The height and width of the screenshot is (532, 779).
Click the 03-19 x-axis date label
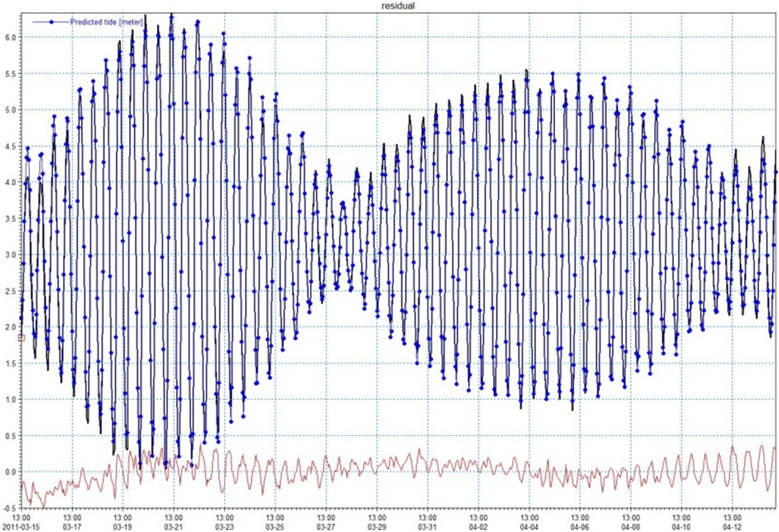click(x=122, y=527)
